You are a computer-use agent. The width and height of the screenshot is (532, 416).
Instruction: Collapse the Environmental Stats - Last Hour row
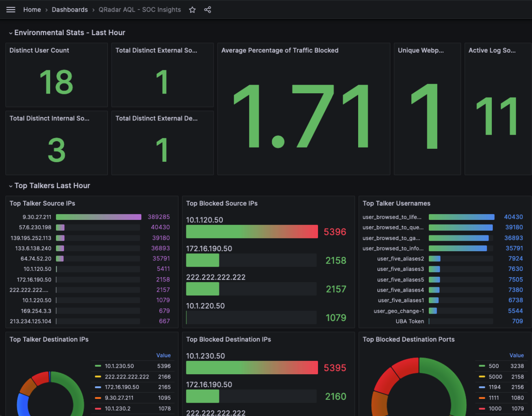pos(11,33)
